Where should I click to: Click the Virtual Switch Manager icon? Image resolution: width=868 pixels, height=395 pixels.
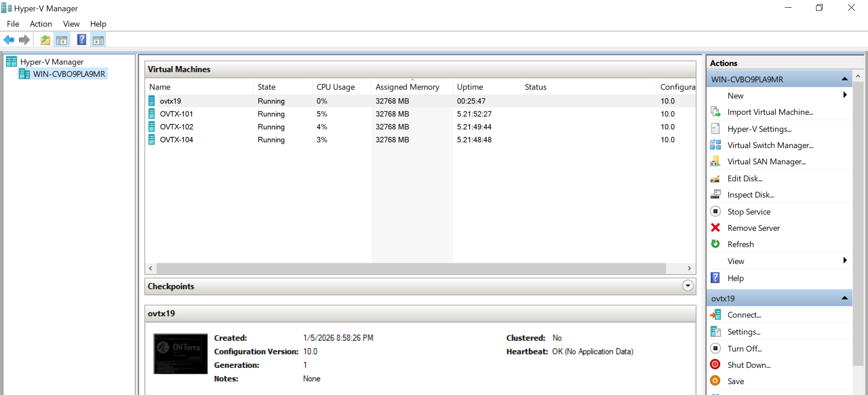pyautogui.click(x=715, y=145)
